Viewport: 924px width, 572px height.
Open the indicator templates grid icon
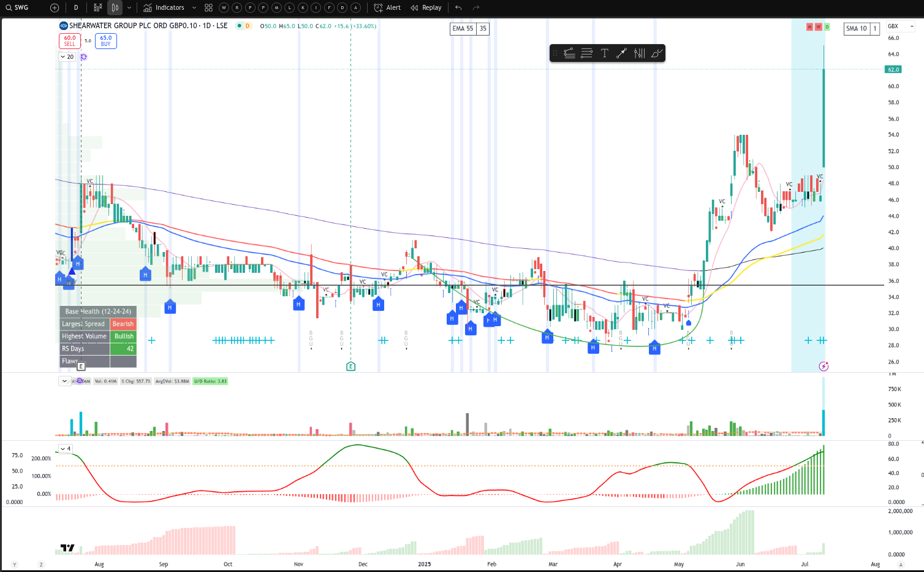[x=208, y=7]
